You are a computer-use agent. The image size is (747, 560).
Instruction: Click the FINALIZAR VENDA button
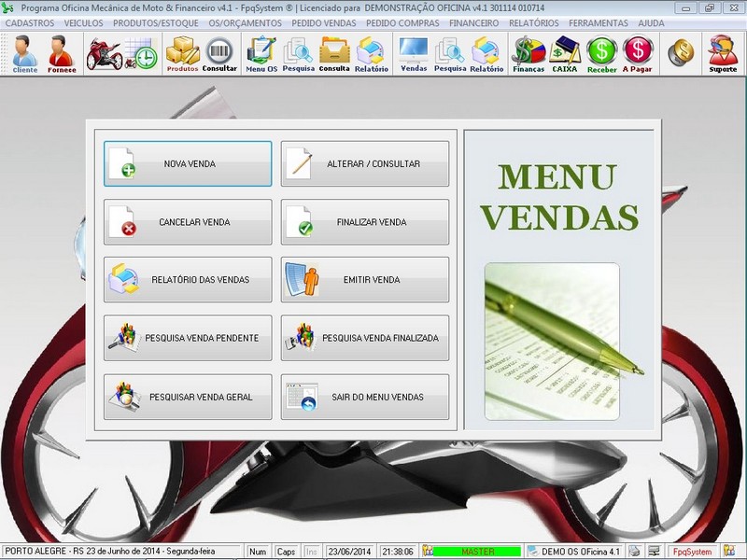tap(364, 222)
